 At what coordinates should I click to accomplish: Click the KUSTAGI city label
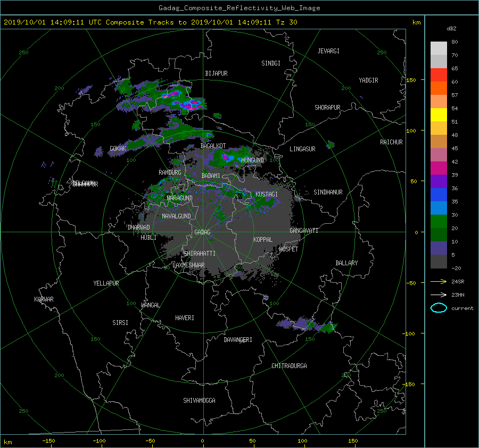[267, 194]
